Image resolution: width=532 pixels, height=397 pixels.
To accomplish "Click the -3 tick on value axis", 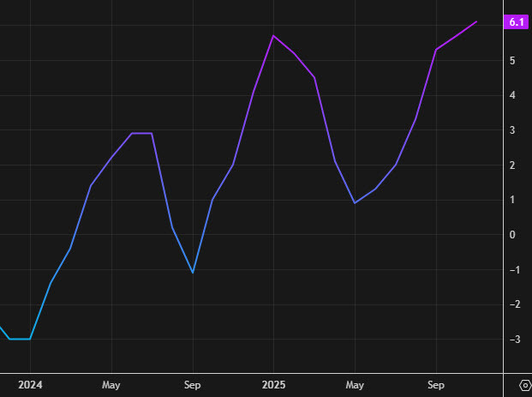I will 511,340.
